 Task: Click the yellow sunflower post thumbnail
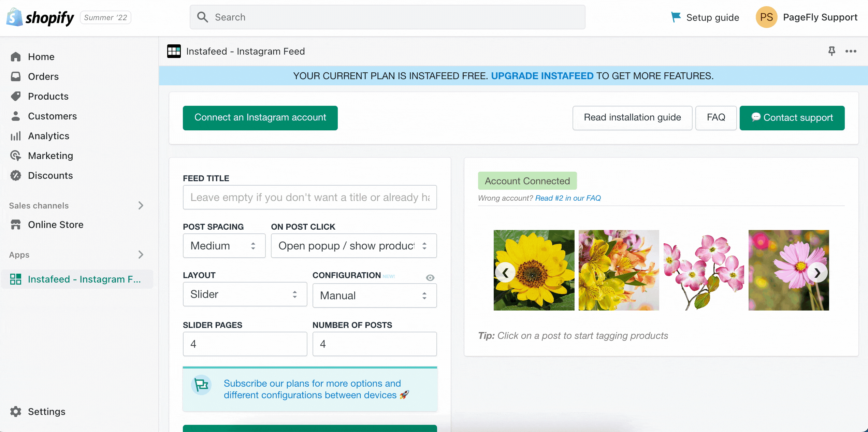(534, 270)
